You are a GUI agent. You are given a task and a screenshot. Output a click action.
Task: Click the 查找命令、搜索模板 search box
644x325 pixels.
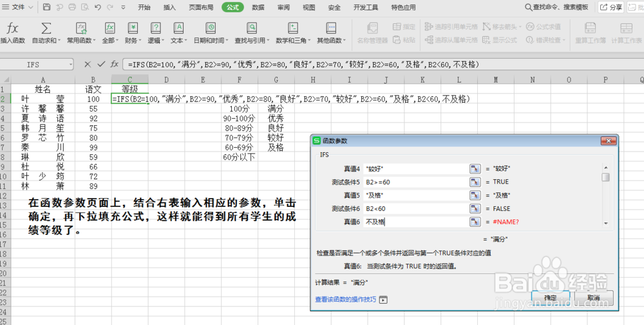557,7
